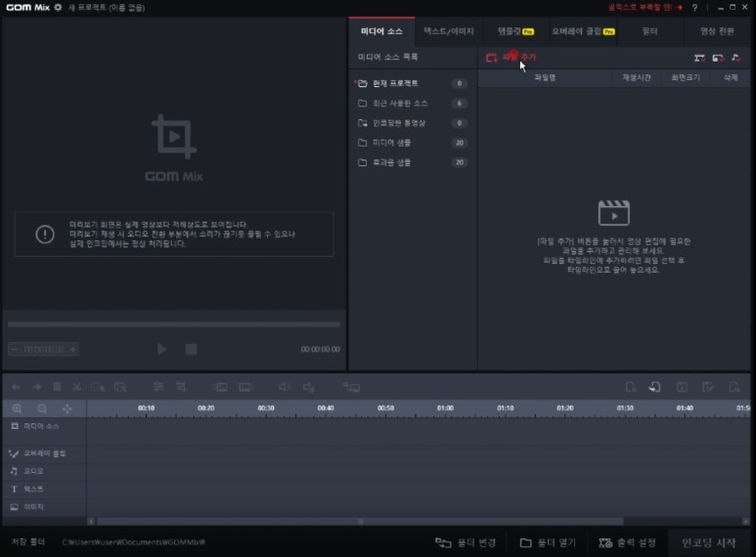
Task: Switch to the 오버레이 클립 tab
Action: (x=583, y=32)
